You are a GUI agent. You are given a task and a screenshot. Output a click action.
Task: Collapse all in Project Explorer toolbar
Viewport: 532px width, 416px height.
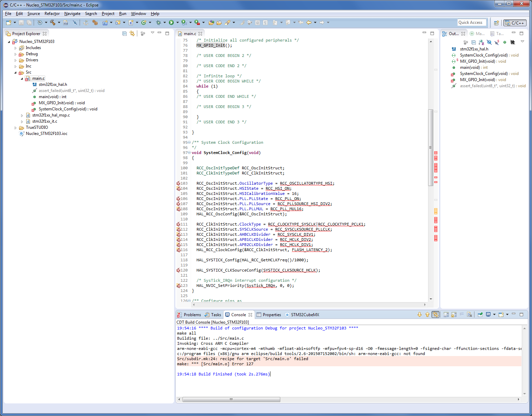tap(124, 33)
